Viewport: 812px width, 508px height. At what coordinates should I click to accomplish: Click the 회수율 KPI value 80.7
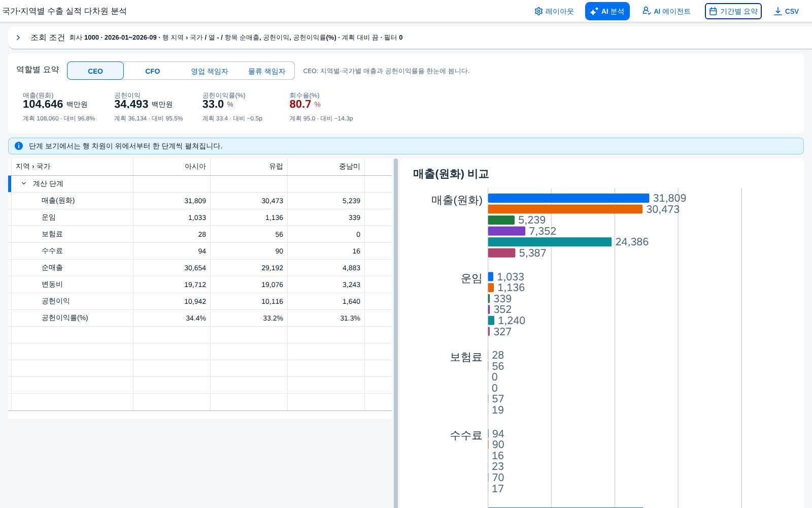point(300,104)
